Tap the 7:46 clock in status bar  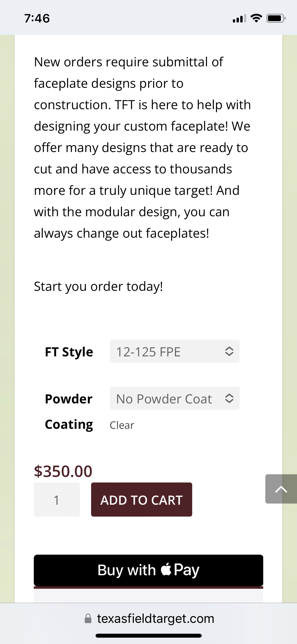(x=37, y=18)
